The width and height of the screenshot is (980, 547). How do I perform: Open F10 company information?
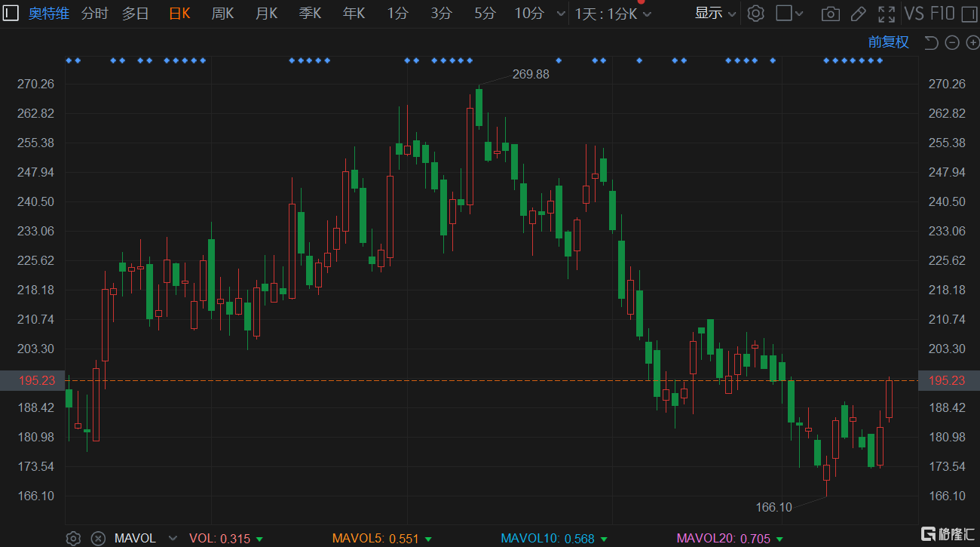coord(942,13)
